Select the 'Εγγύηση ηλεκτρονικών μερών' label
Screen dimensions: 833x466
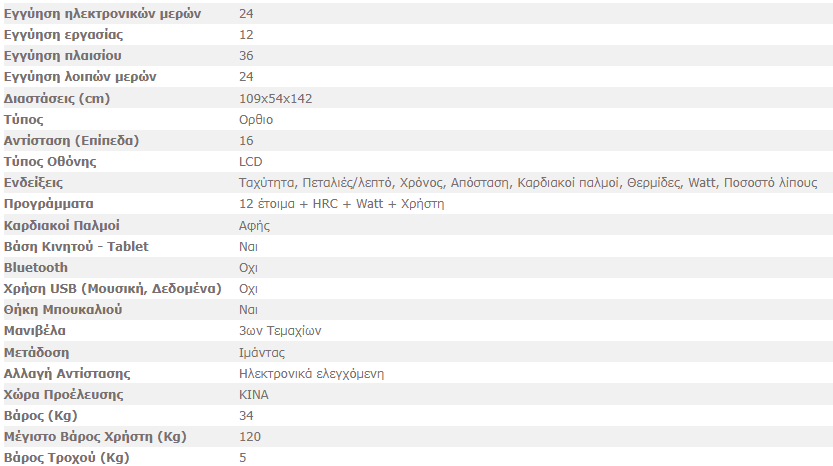102,14
